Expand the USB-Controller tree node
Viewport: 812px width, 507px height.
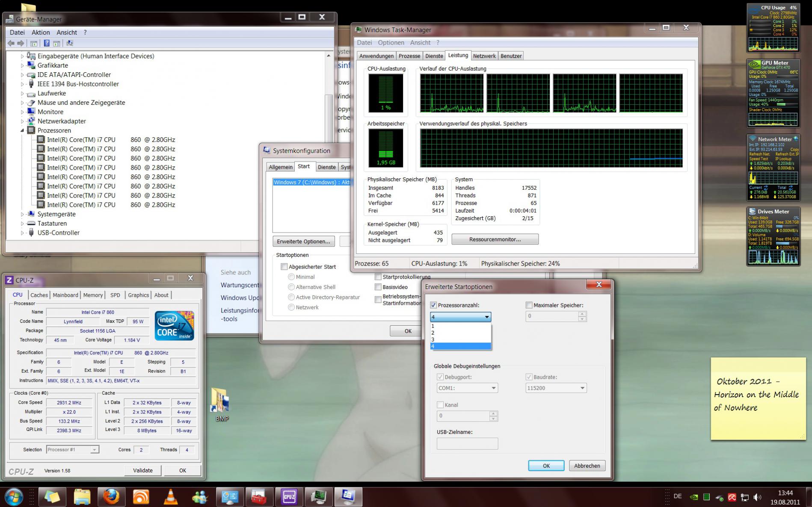(x=22, y=233)
